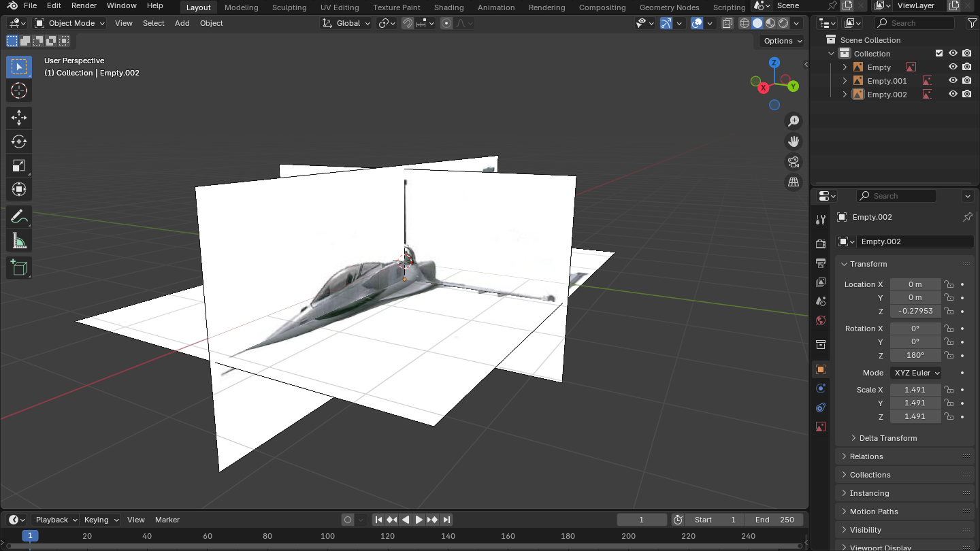Open the Physics properties tab
The width and height of the screenshot is (980, 551).
821,388
